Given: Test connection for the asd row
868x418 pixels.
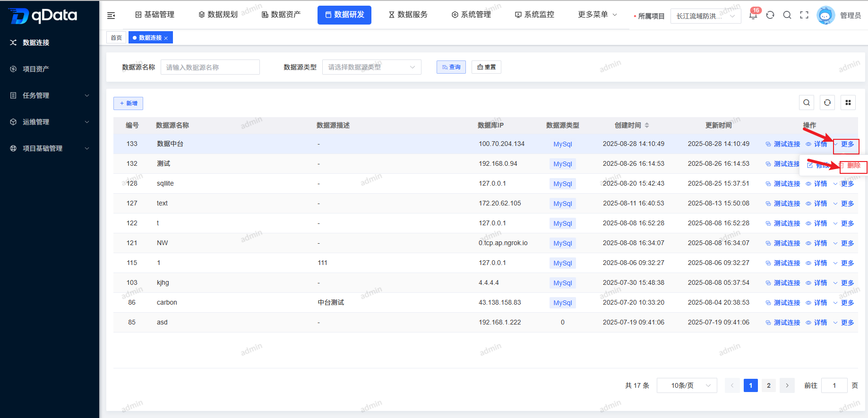Looking at the screenshot, I should [x=783, y=323].
